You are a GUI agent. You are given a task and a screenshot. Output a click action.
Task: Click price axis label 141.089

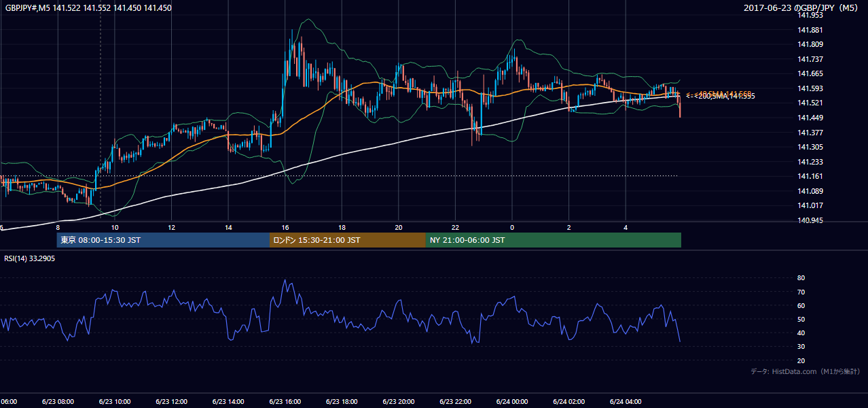810,191
